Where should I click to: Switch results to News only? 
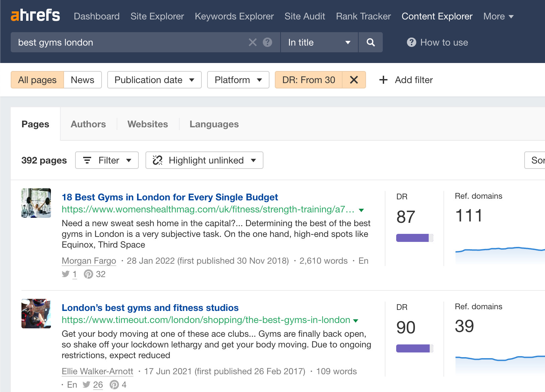tap(82, 80)
